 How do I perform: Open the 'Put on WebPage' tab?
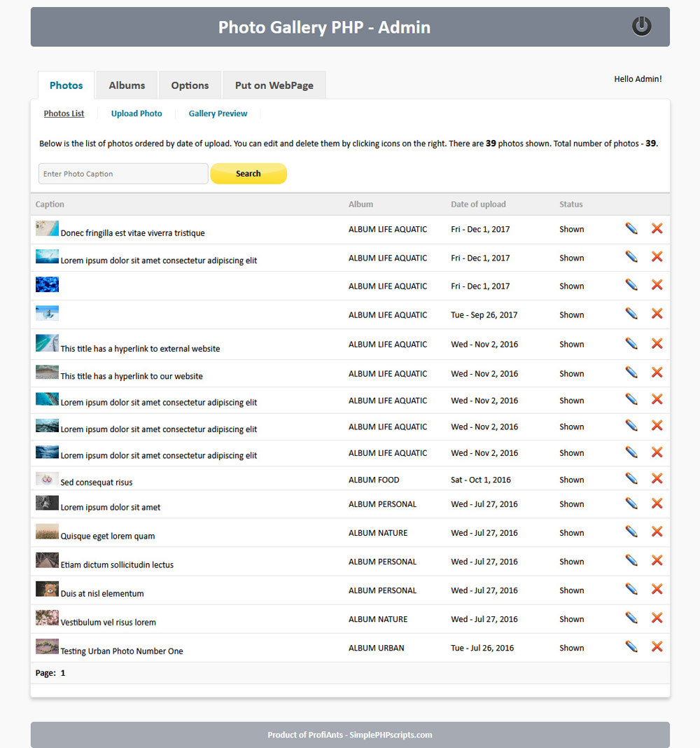(x=274, y=85)
